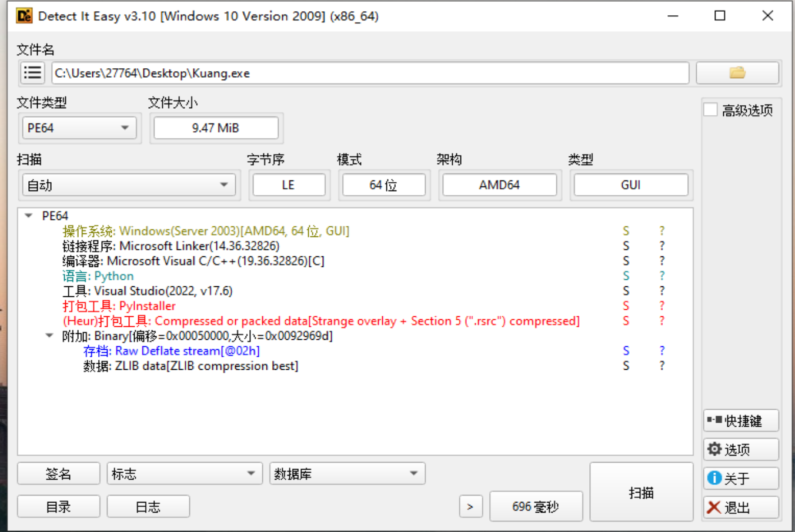This screenshot has height=532, width=795.
Task: Click the S link in the 操作系统 row
Action: click(x=626, y=231)
